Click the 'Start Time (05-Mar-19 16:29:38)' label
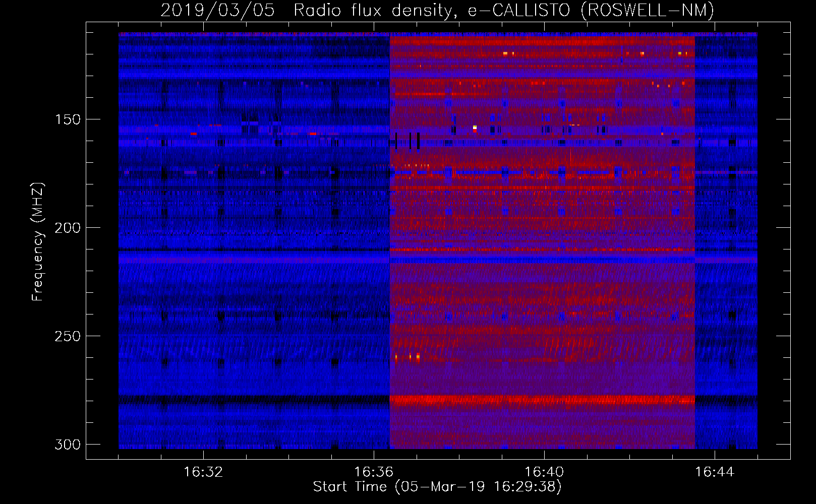 pos(437,487)
